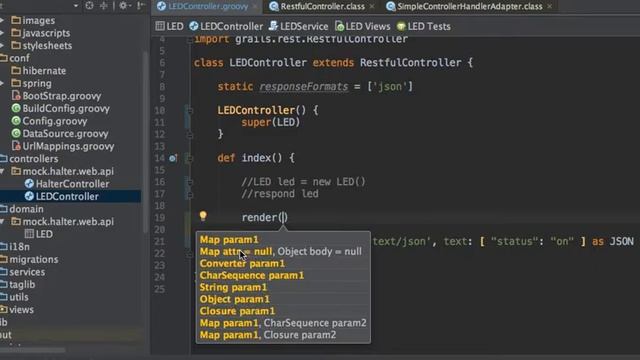Click the override gutter icon on line 14
Image resolution: width=640 pixels, height=360 pixels.
point(173,158)
